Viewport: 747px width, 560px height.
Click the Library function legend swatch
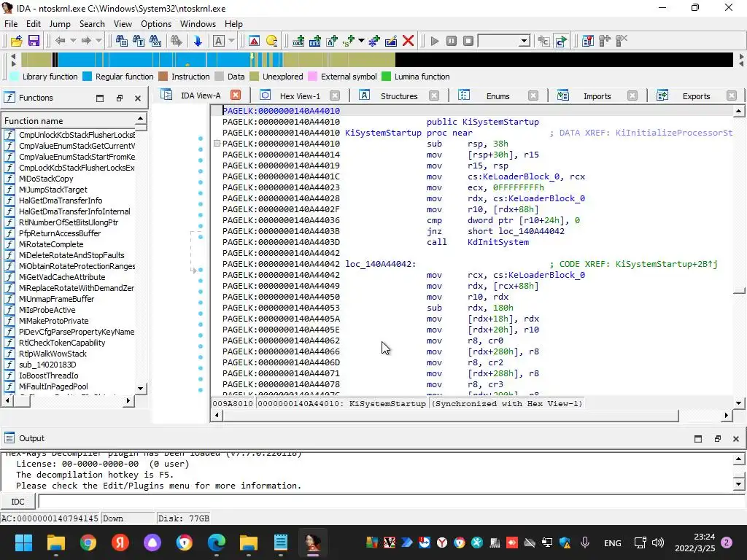[15, 77]
